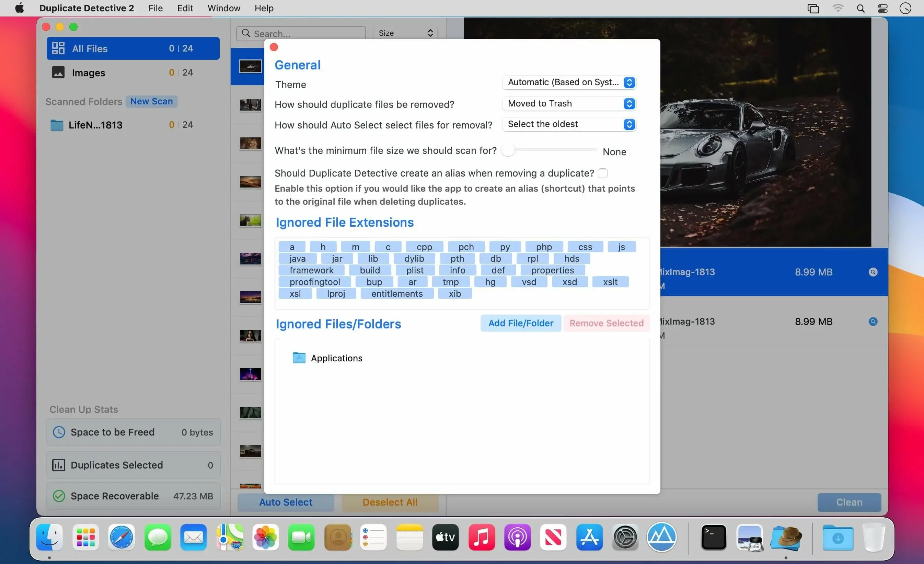Enable the create alias checkbox

pos(603,173)
